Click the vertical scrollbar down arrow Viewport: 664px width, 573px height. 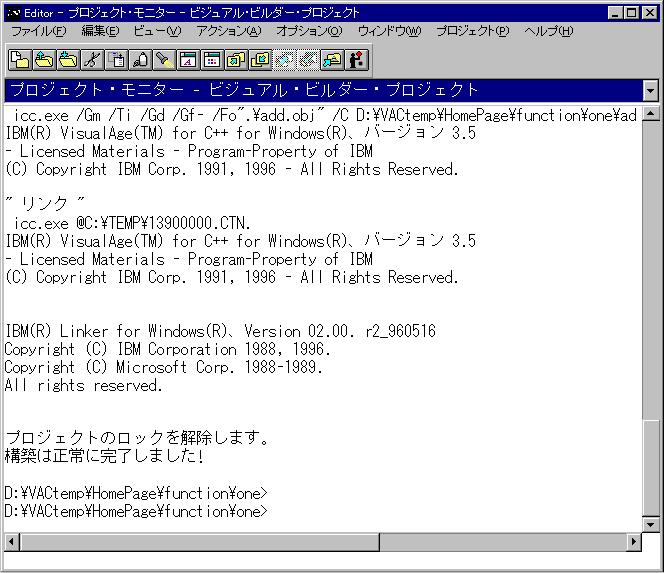(x=650, y=525)
